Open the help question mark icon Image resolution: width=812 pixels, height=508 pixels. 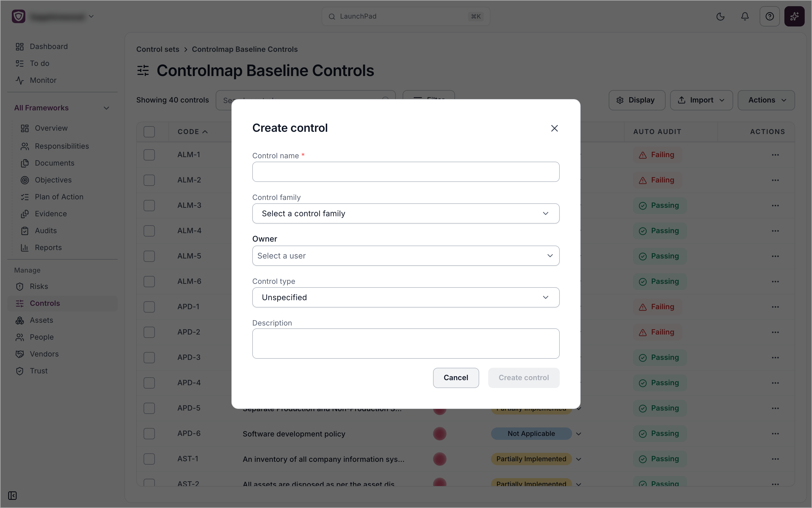[770, 16]
